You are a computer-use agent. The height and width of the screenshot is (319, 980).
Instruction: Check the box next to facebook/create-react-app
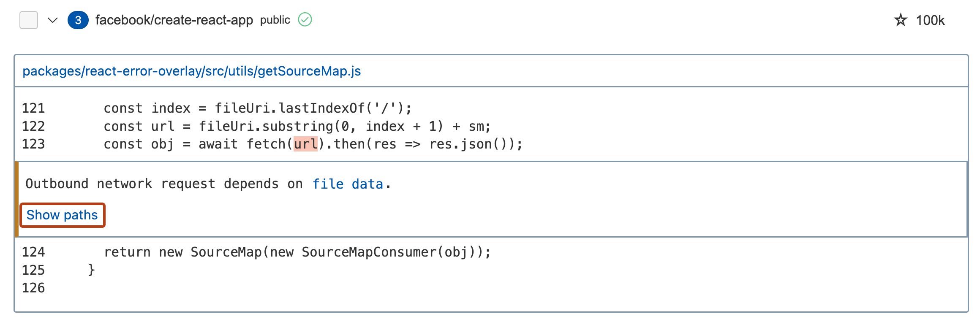[29, 19]
